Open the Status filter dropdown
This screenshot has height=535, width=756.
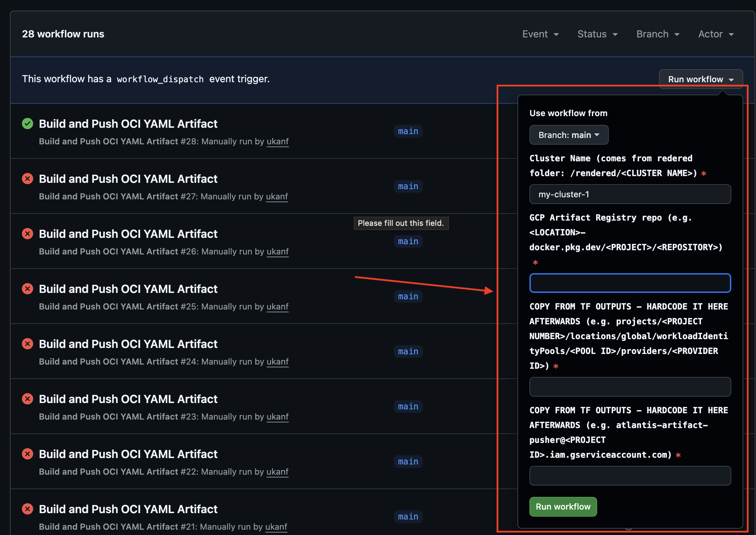coord(597,34)
